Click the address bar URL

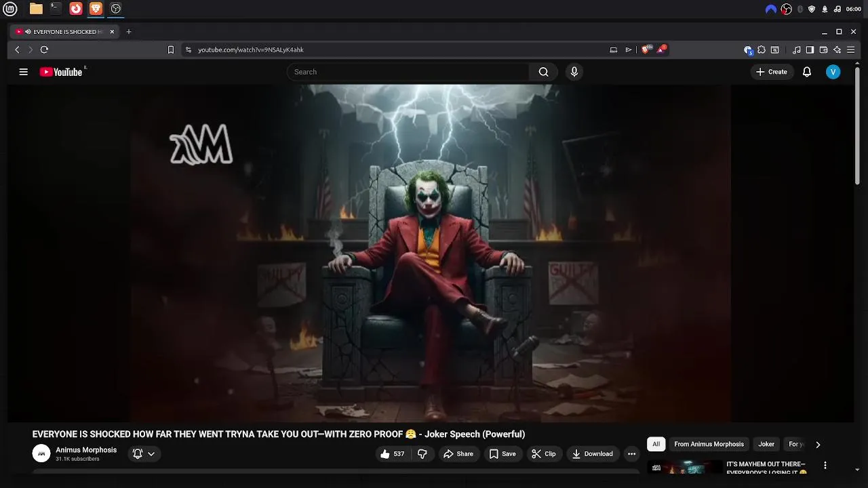(x=251, y=49)
